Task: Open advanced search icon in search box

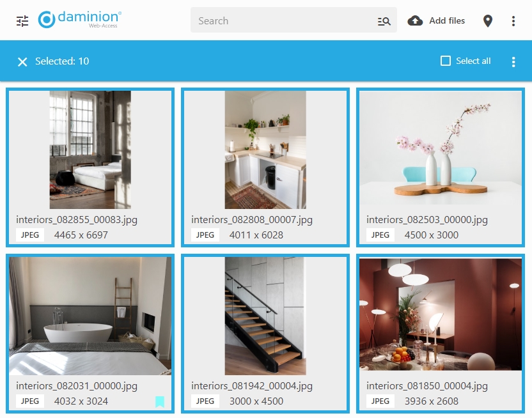Action: [384, 21]
